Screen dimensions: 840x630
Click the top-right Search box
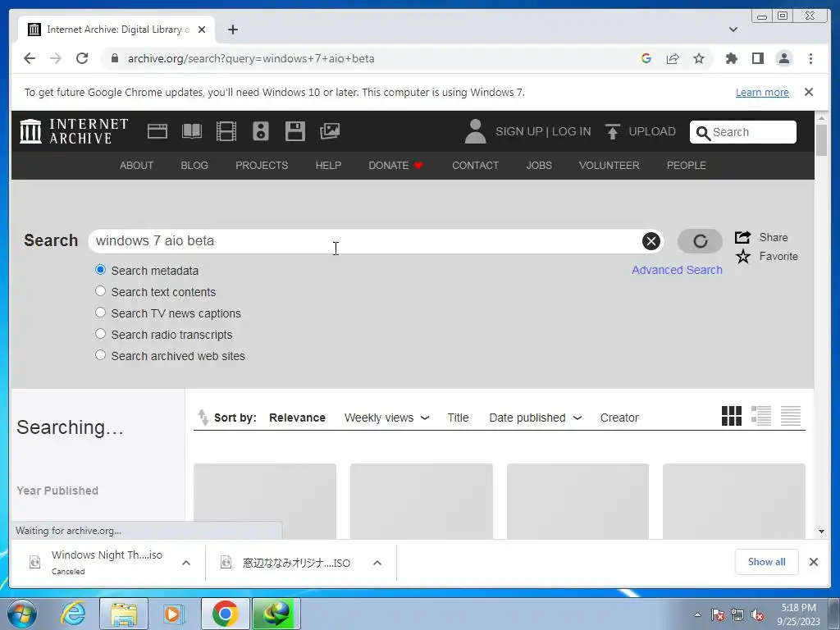pyautogui.click(x=743, y=132)
